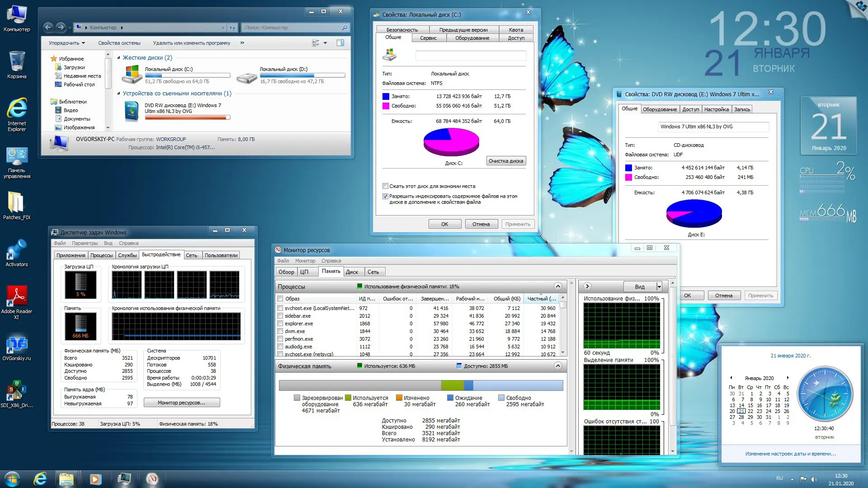Click Windows Media Player taskbar icon
The height and width of the screenshot is (488, 868).
[x=95, y=479]
